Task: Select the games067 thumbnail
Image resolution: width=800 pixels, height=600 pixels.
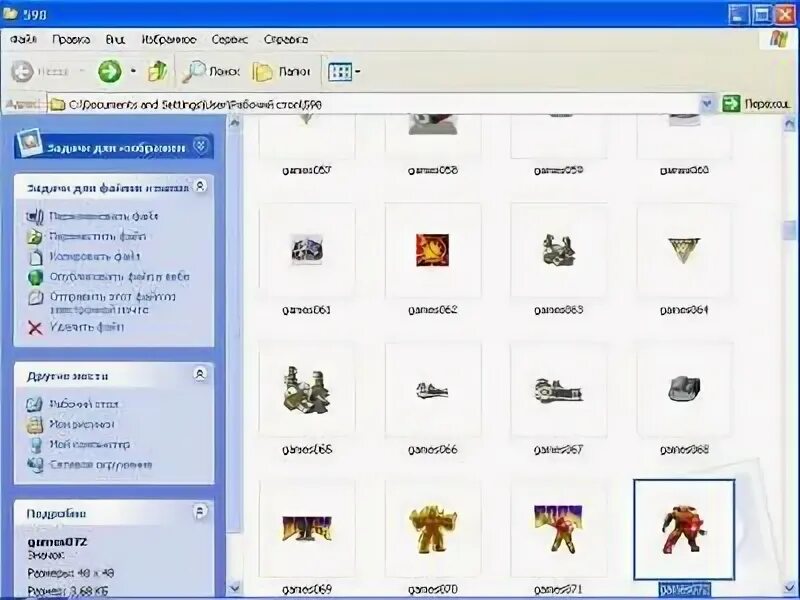Action: point(559,390)
